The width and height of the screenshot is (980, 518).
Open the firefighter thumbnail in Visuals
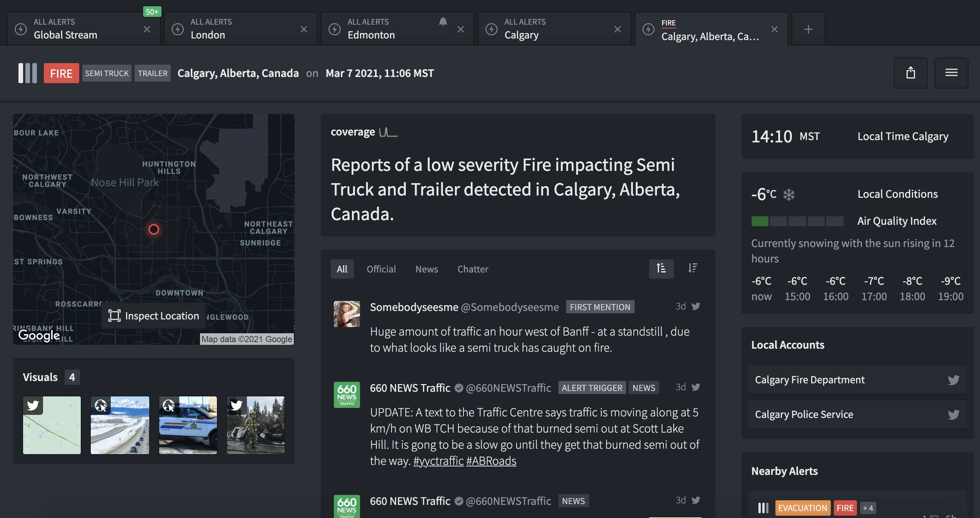(x=256, y=425)
